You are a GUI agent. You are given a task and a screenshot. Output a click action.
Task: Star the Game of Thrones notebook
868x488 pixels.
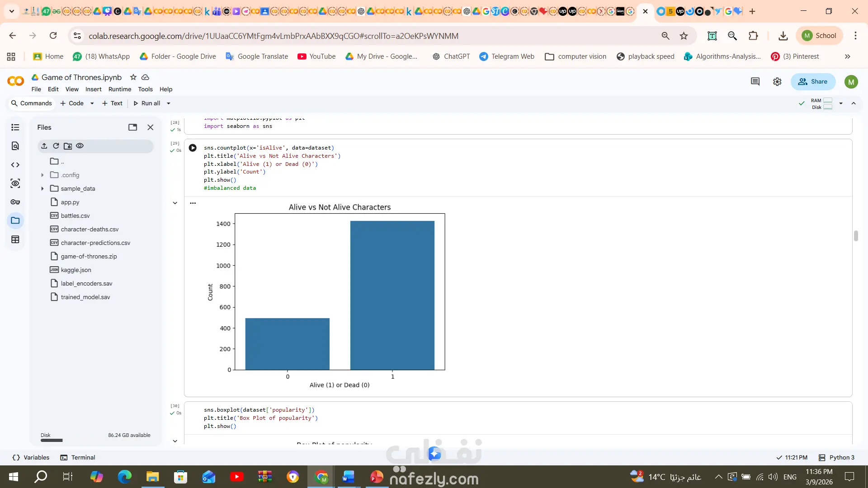tap(133, 77)
